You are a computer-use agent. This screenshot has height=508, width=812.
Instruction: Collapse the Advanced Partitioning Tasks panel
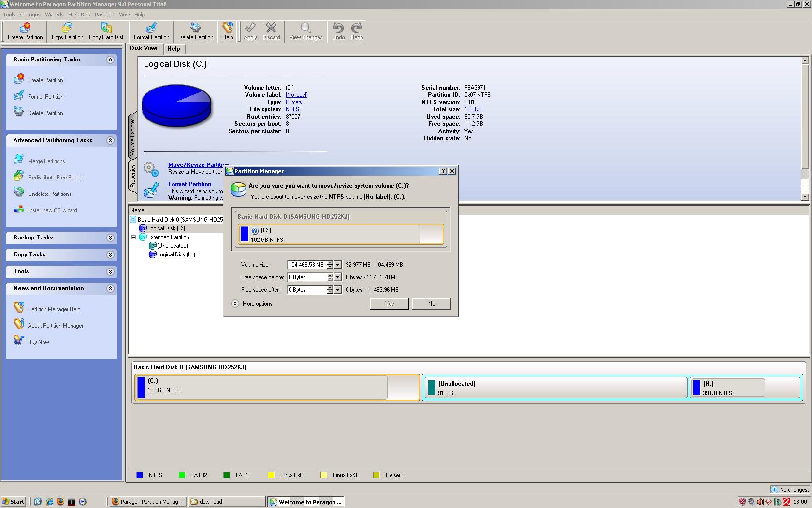(110, 140)
